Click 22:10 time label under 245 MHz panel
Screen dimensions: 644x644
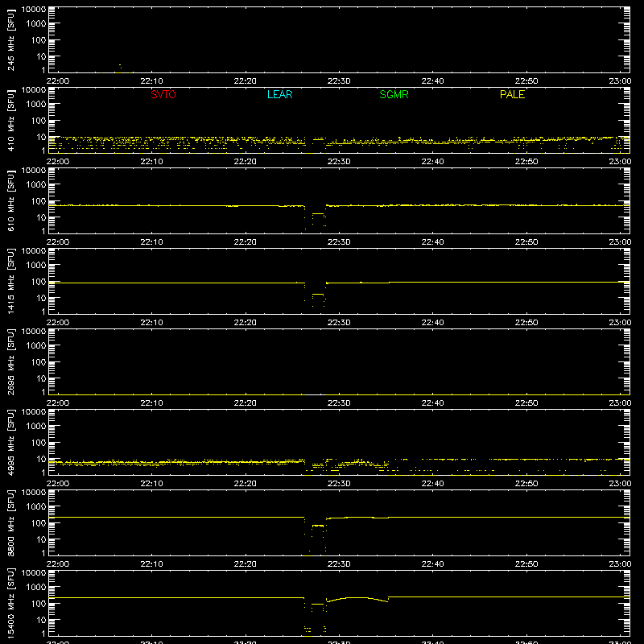coord(151,81)
